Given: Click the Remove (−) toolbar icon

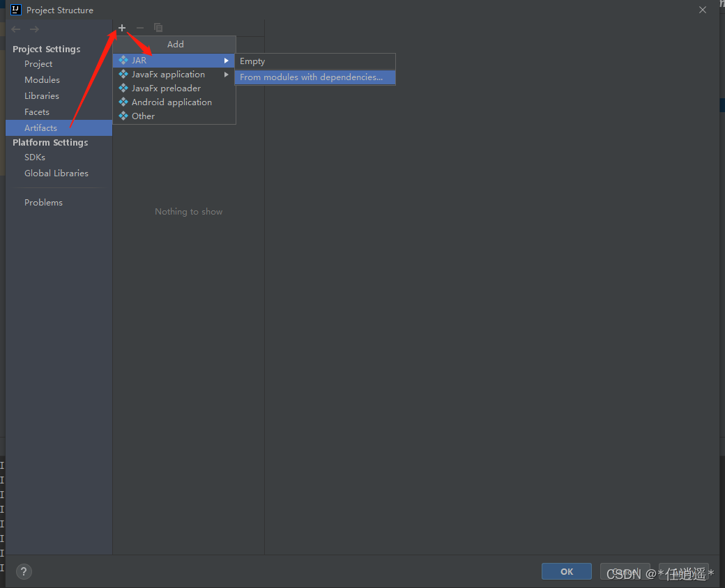Looking at the screenshot, I should pos(139,28).
